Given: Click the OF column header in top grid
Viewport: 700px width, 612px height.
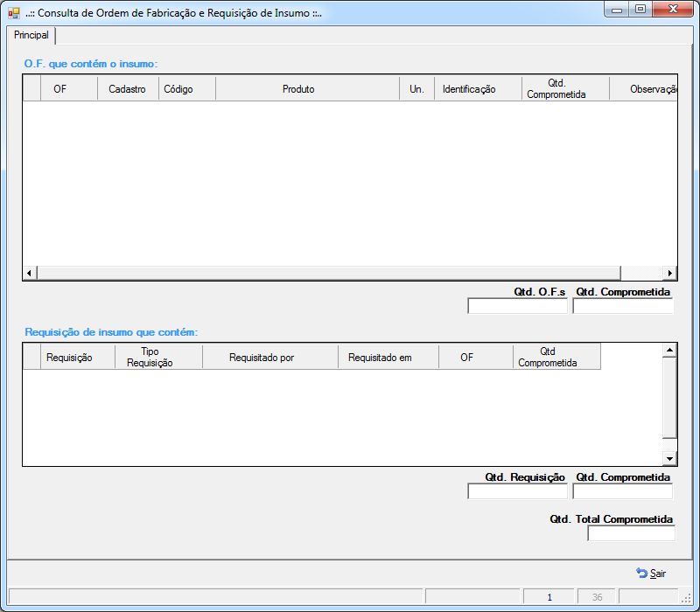Looking at the screenshot, I should (69, 89).
